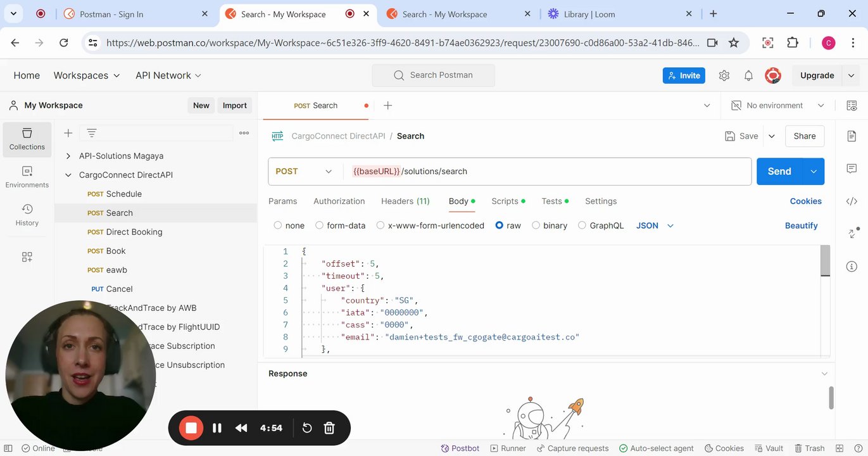868x456 pixels.
Task: Open the documentation pane icon
Action: [852, 136]
